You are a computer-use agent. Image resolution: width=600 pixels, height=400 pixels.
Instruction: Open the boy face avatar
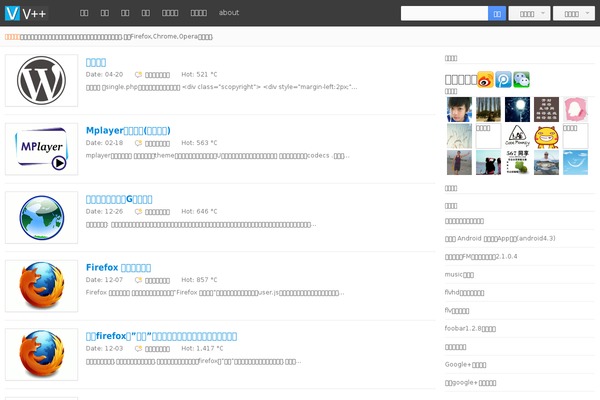tap(459, 109)
